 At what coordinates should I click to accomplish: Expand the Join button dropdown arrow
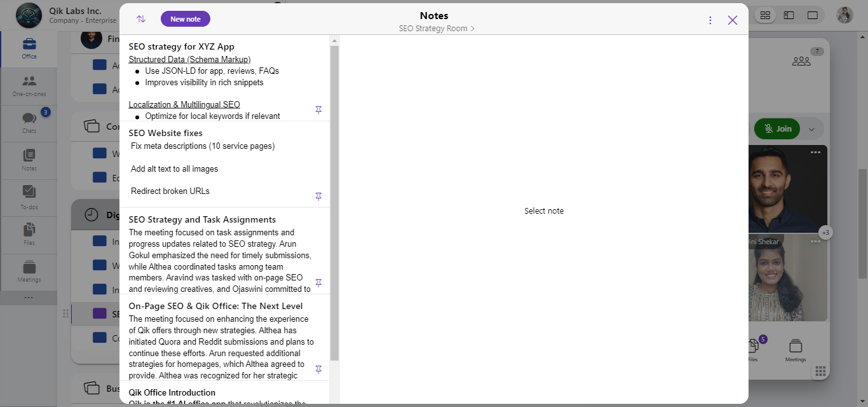point(811,129)
